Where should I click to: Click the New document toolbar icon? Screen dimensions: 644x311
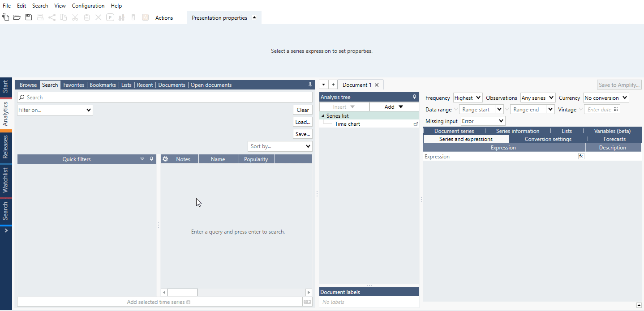pyautogui.click(x=5, y=17)
